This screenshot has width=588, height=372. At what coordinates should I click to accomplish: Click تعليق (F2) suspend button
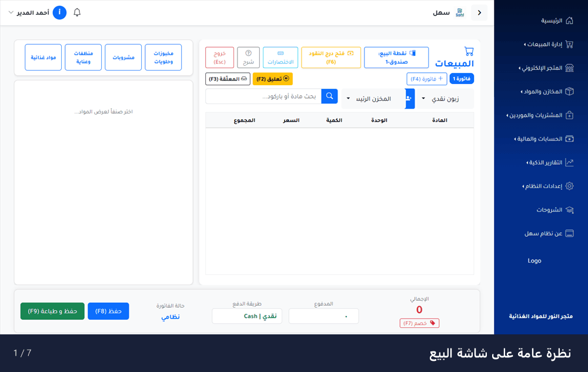(273, 79)
